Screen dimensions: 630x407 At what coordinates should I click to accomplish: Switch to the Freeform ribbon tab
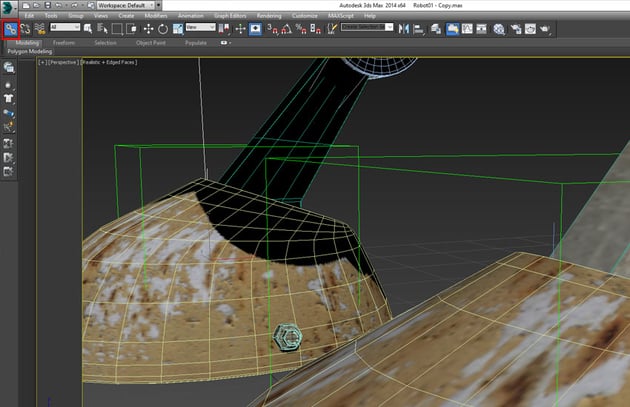(x=65, y=43)
